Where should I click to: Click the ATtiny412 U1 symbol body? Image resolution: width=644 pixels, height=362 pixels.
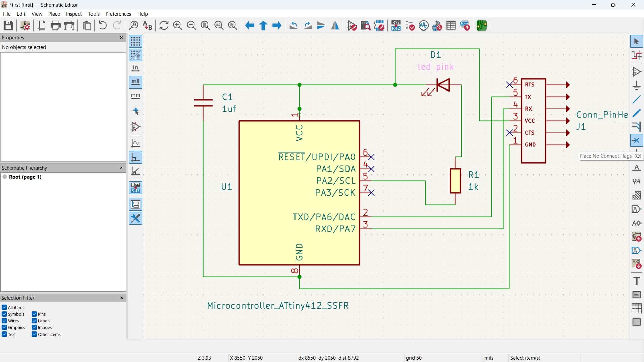262,201
